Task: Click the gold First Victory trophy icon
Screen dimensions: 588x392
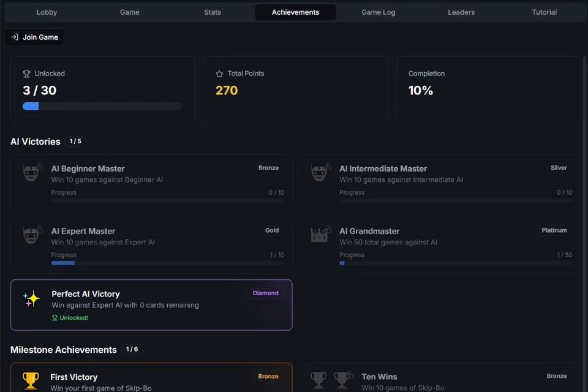Action: [31, 380]
